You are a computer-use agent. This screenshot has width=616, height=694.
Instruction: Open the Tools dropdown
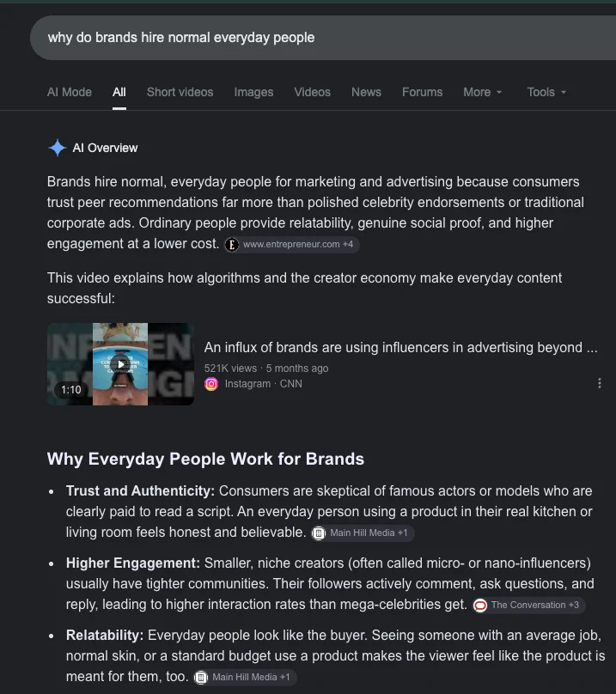[546, 92]
